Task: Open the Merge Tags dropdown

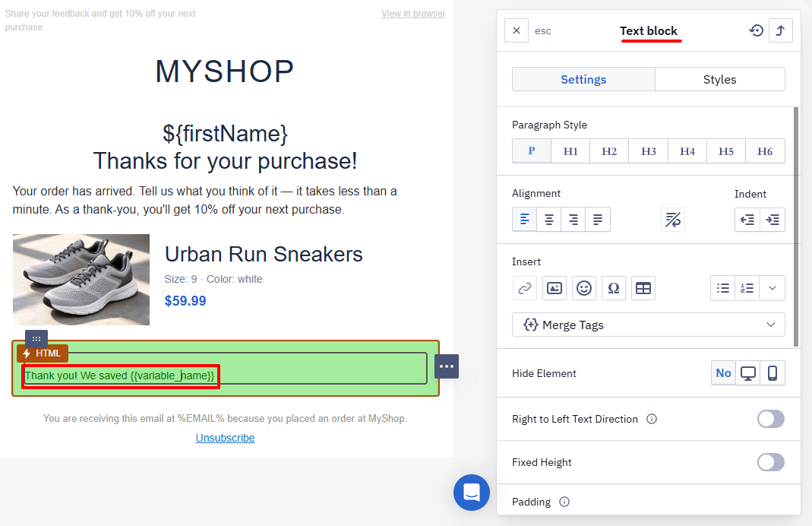Action: (649, 325)
